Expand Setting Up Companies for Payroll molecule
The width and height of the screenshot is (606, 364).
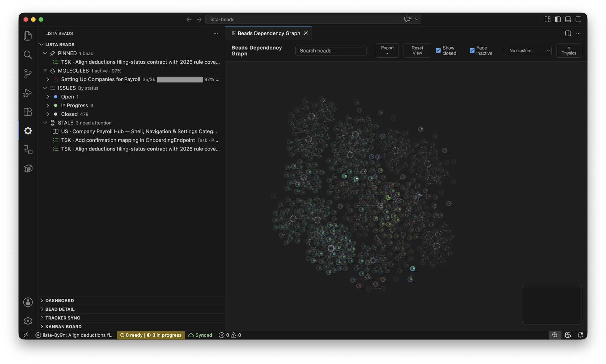48,79
